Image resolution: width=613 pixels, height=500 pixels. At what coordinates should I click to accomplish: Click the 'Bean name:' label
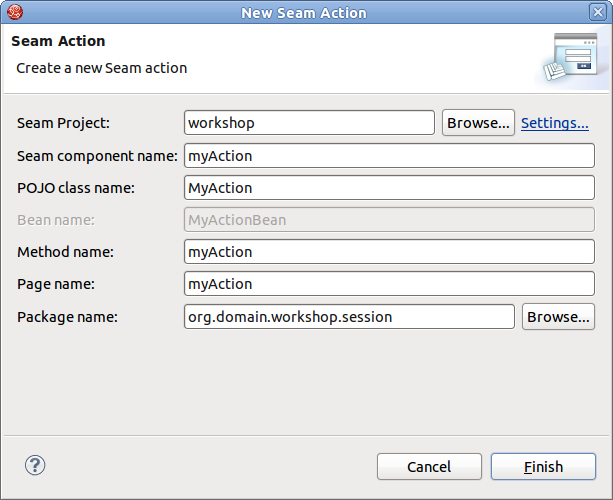click(x=56, y=220)
